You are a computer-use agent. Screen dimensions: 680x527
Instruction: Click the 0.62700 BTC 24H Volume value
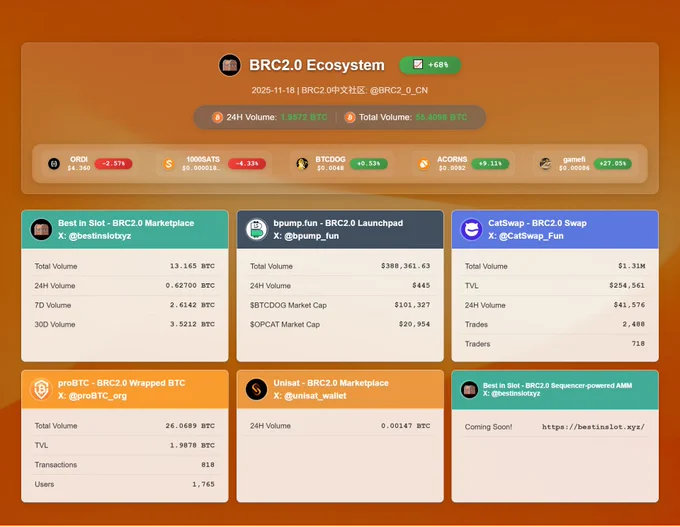190,285
